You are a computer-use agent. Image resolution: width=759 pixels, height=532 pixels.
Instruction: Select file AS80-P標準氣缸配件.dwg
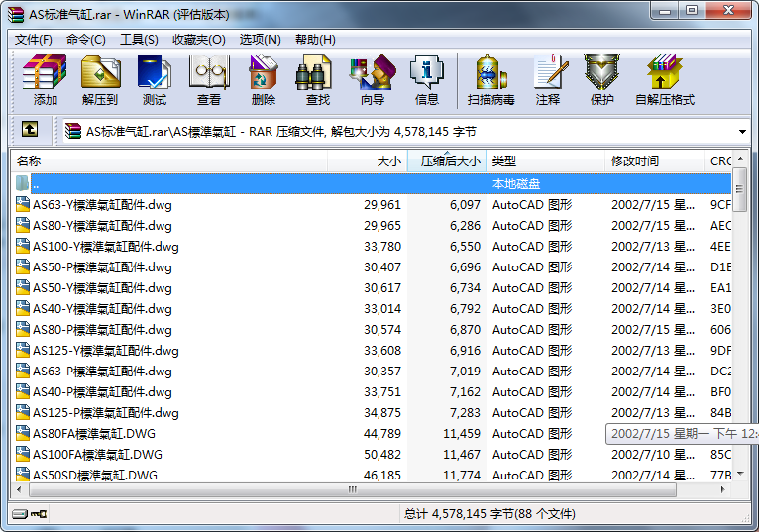tap(102, 330)
